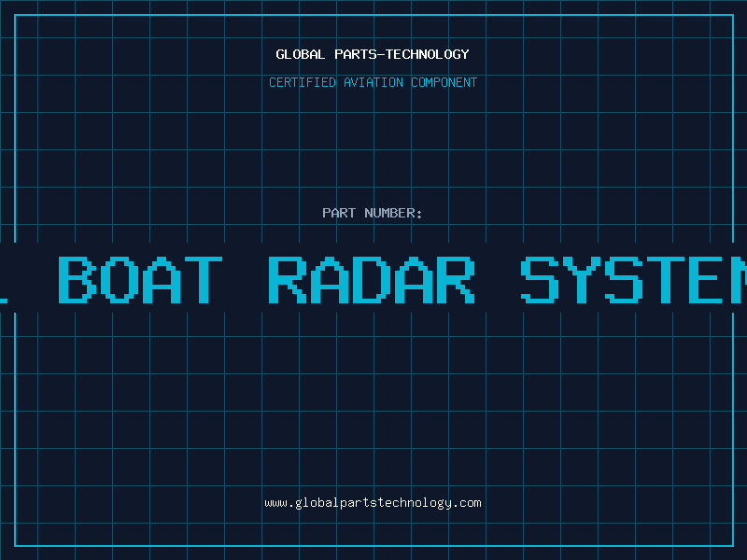747x560 pixels.
Task: Select the word TECHNOLOGY in the header
Action: click(429, 54)
